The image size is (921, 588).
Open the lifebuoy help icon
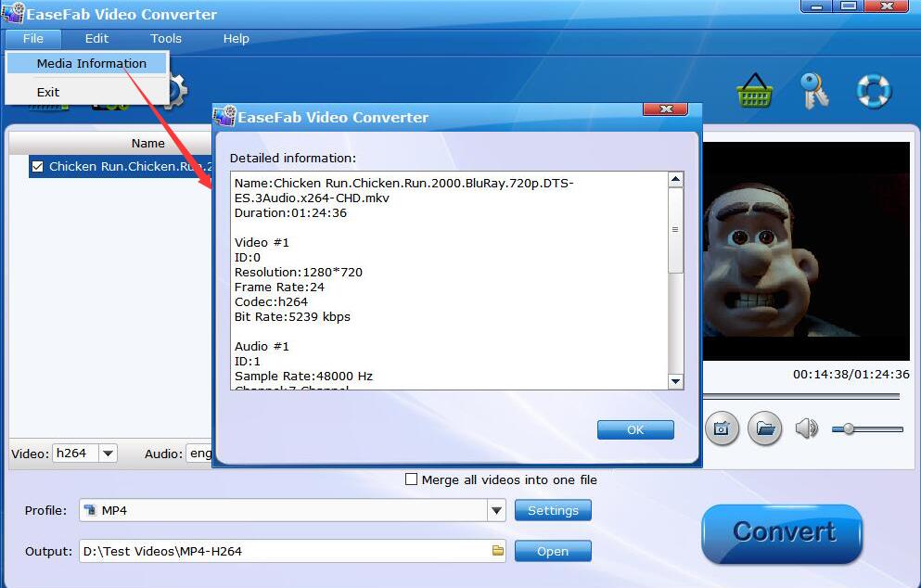click(x=874, y=91)
